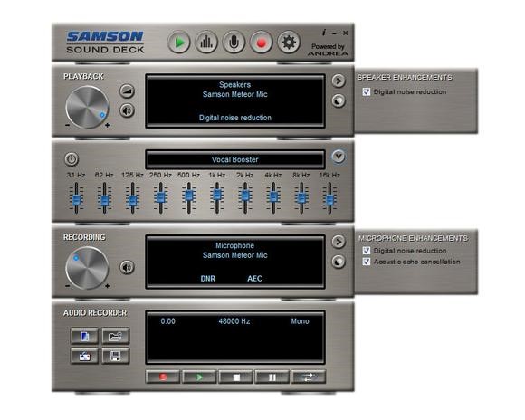Play audio with the recorder's green button
525x420 pixels.
(x=199, y=377)
